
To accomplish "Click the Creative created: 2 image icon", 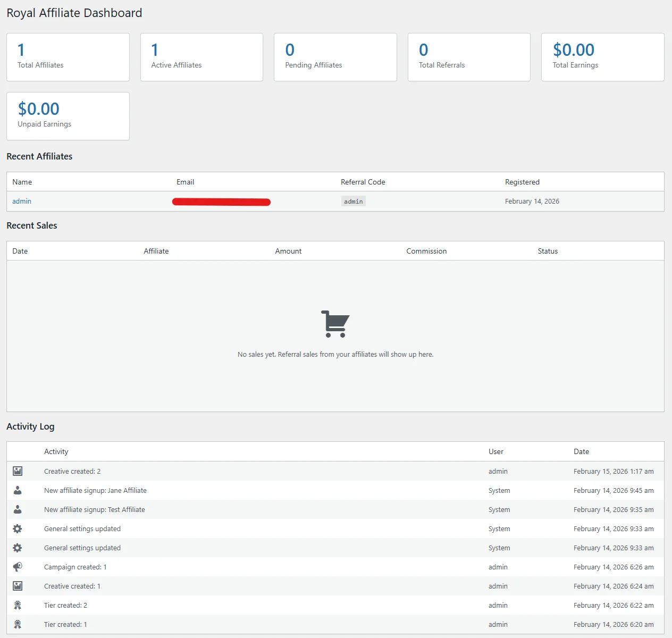I will click(x=18, y=471).
